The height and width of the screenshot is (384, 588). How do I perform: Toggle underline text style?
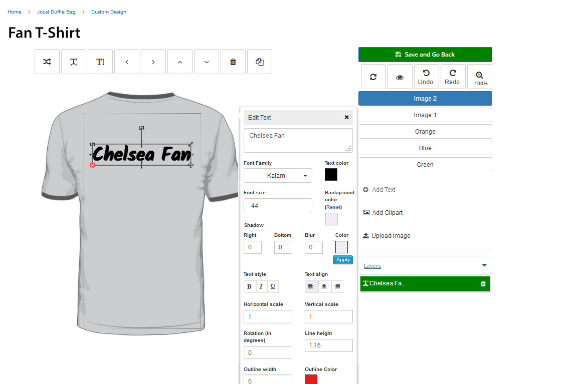tap(273, 286)
